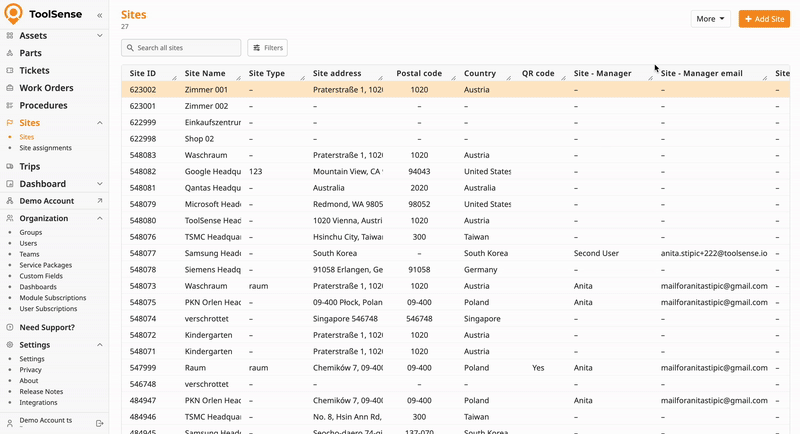The image size is (800, 434).
Task: Click site ID 548082
Action: tap(143, 171)
